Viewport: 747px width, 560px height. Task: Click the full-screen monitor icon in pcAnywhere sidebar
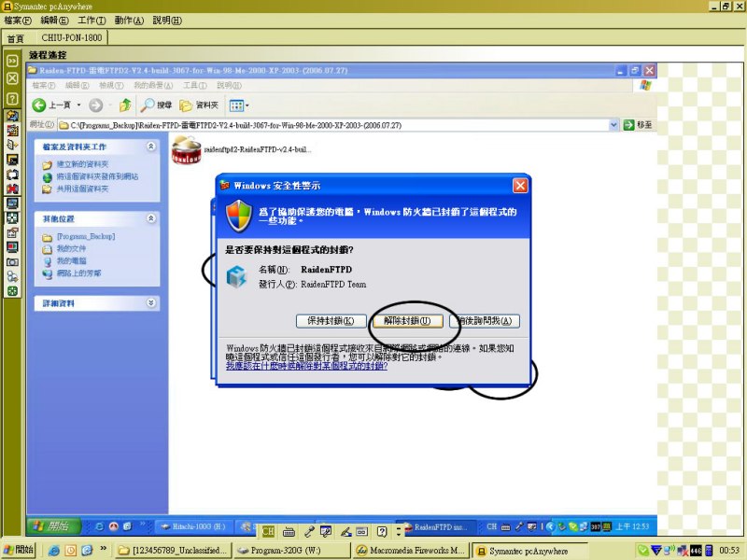coord(12,203)
